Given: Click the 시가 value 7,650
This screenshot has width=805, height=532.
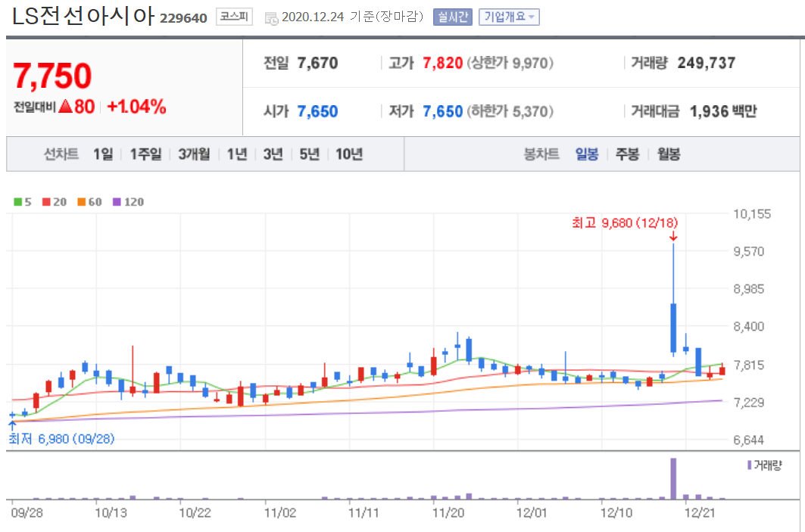Looking at the screenshot, I should (x=317, y=111).
